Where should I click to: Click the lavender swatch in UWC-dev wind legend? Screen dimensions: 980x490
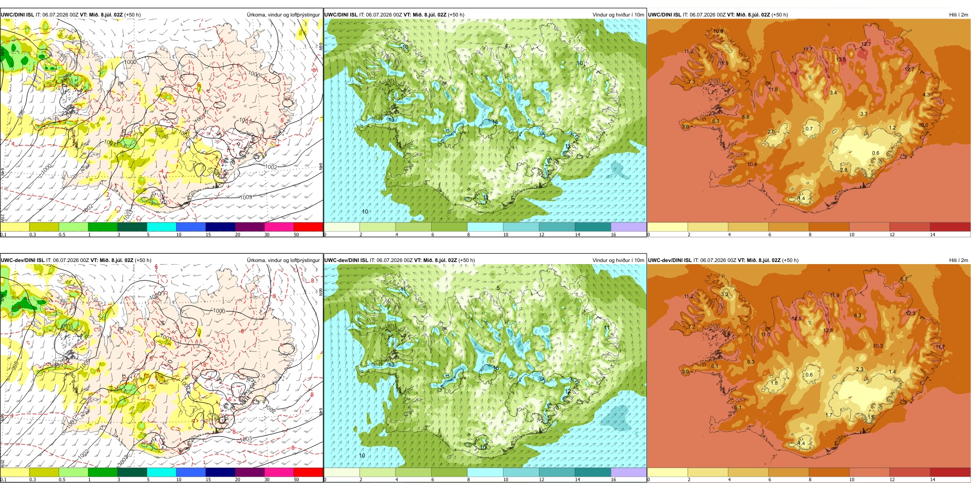click(x=628, y=472)
